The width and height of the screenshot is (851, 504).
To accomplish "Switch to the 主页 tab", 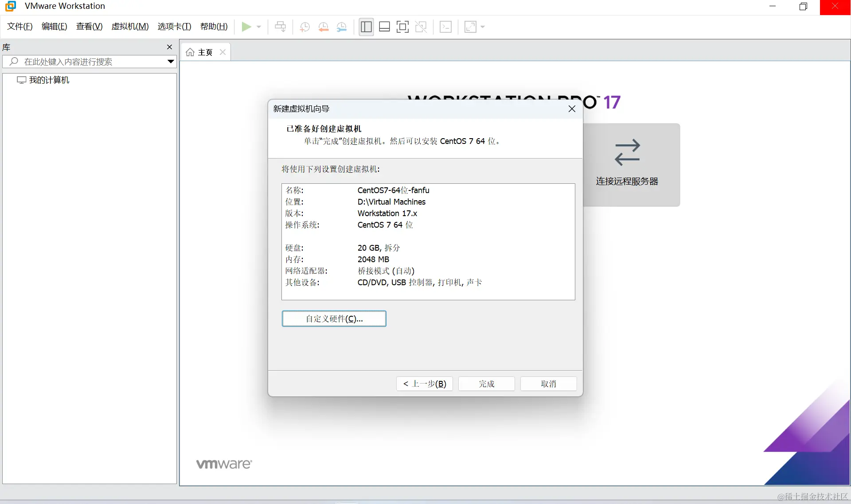I will (x=204, y=52).
